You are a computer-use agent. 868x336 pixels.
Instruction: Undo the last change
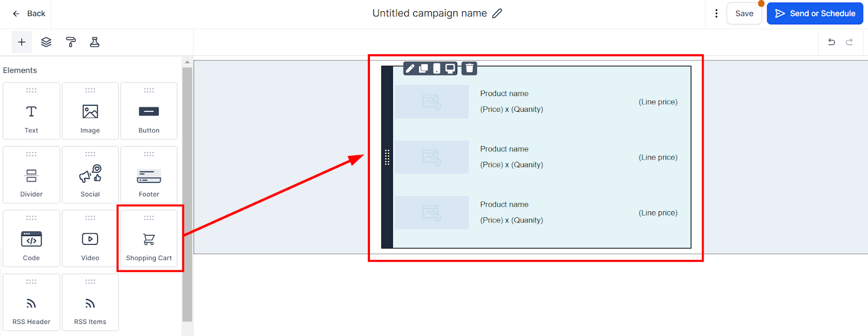pos(832,42)
